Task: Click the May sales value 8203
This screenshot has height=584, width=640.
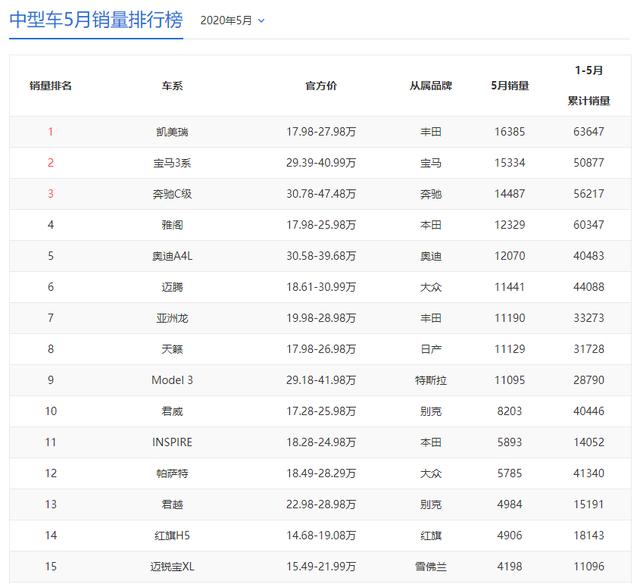Action: 509,411
